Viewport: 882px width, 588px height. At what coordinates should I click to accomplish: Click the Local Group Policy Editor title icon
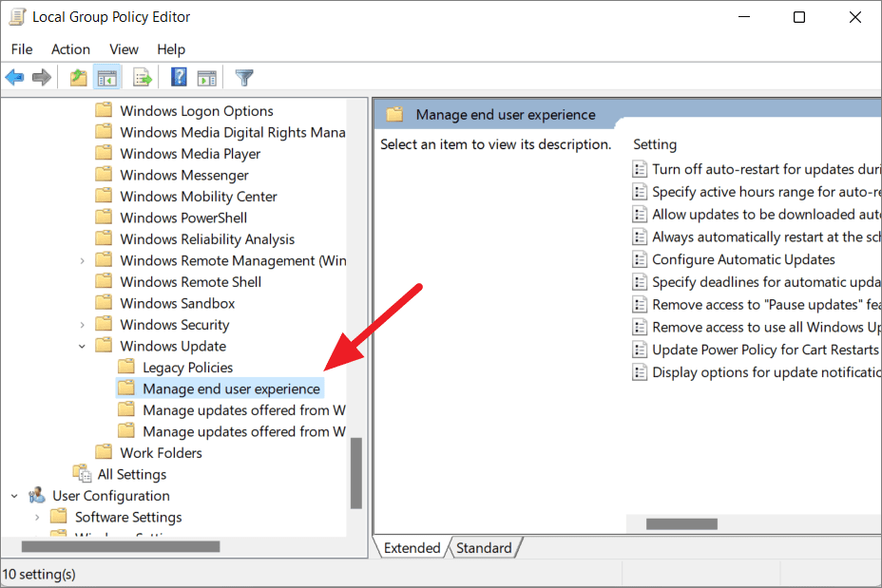17,17
